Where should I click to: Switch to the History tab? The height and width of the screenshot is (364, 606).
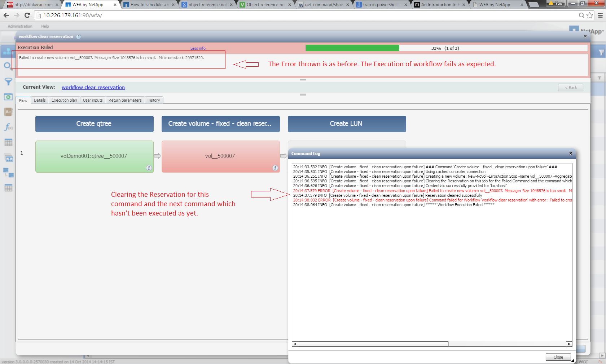click(154, 100)
